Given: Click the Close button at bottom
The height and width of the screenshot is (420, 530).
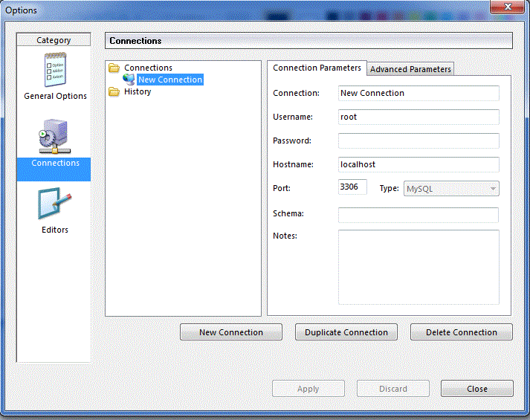Looking at the screenshot, I should click(477, 389).
